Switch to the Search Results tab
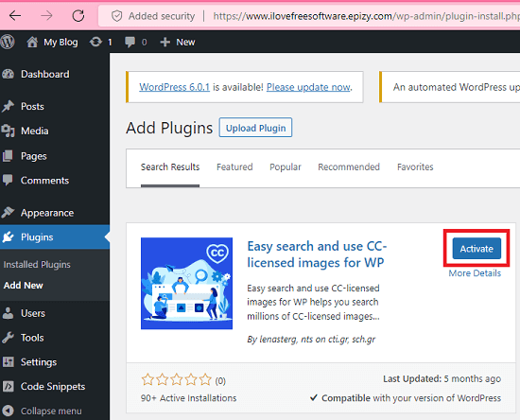 (x=170, y=166)
